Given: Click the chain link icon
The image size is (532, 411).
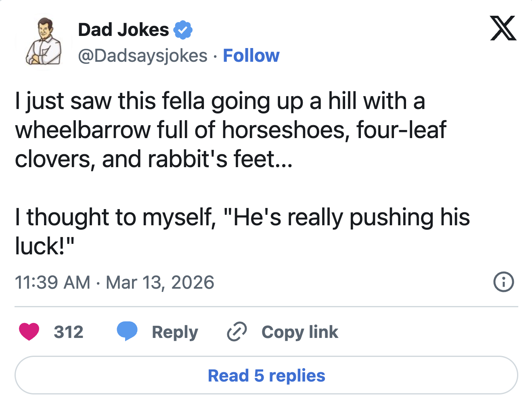Looking at the screenshot, I should coord(237,332).
